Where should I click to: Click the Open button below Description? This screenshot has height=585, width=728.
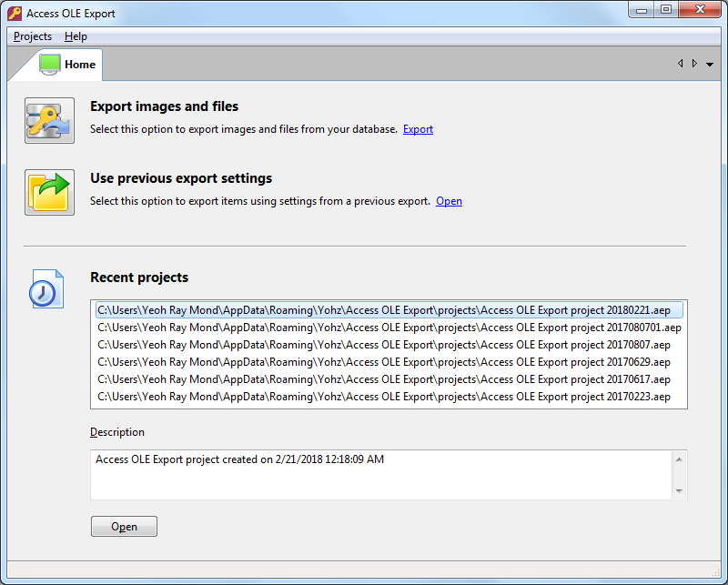coord(124,527)
